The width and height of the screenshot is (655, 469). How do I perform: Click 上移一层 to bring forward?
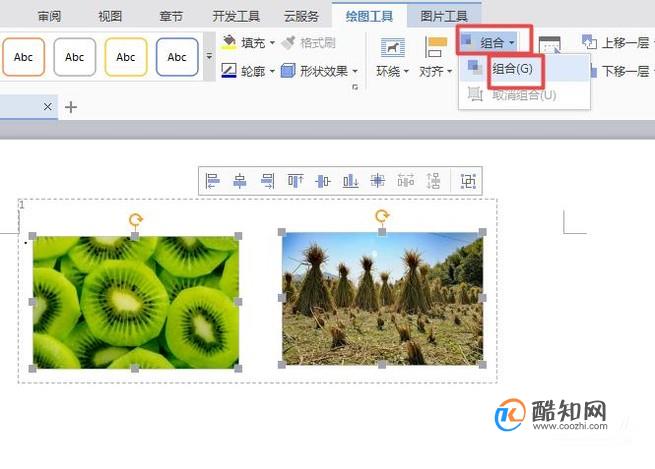(x=616, y=42)
